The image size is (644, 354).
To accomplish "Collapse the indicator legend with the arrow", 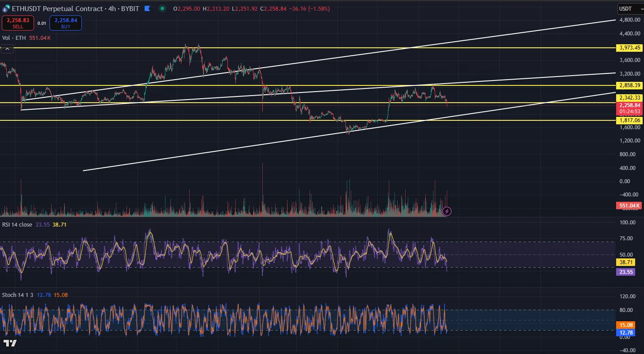I will point(7,49).
